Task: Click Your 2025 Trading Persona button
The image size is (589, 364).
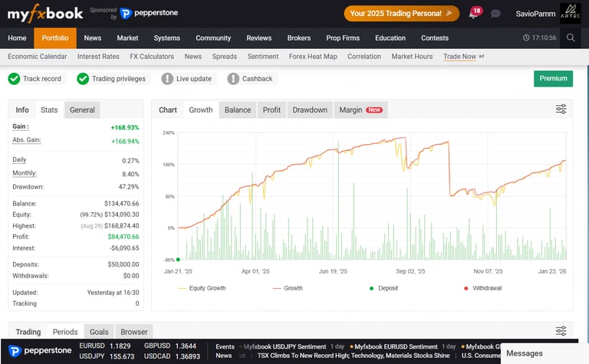Action: pos(401,14)
